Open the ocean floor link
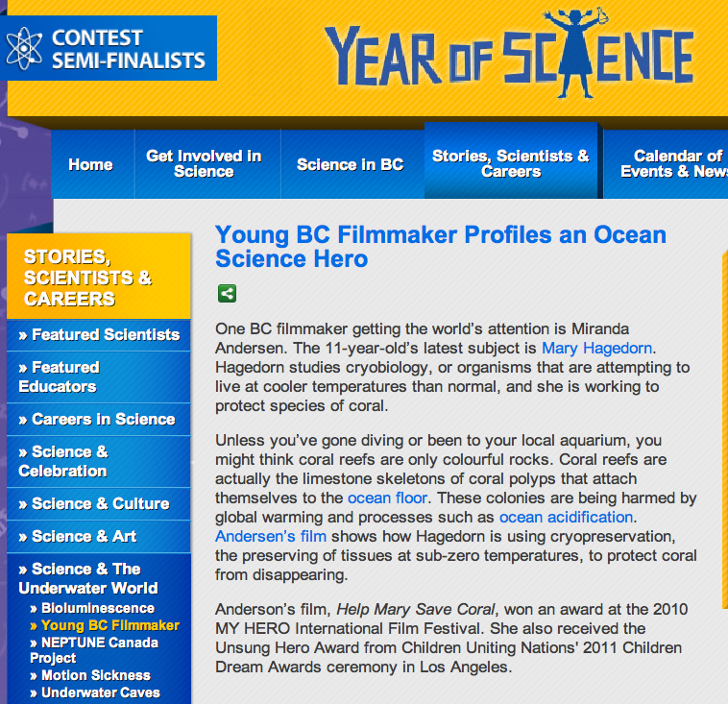The width and height of the screenshot is (728, 704). tap(382, 498)
